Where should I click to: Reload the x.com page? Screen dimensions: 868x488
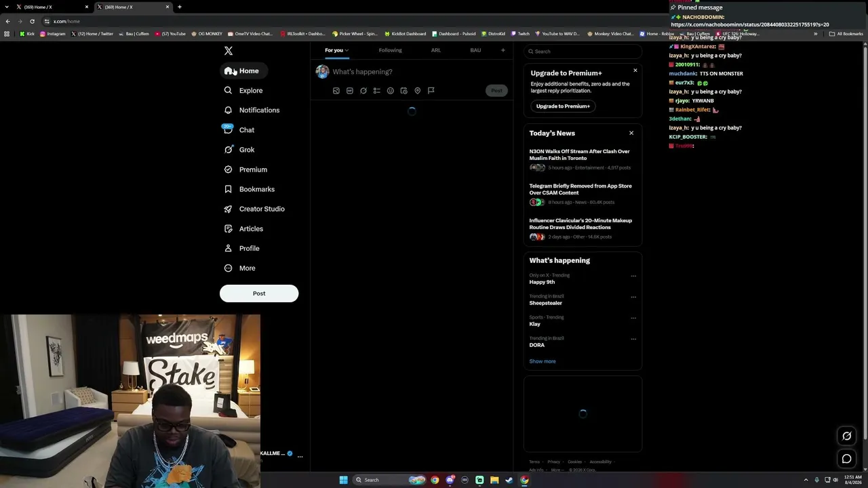coord(32,21)
